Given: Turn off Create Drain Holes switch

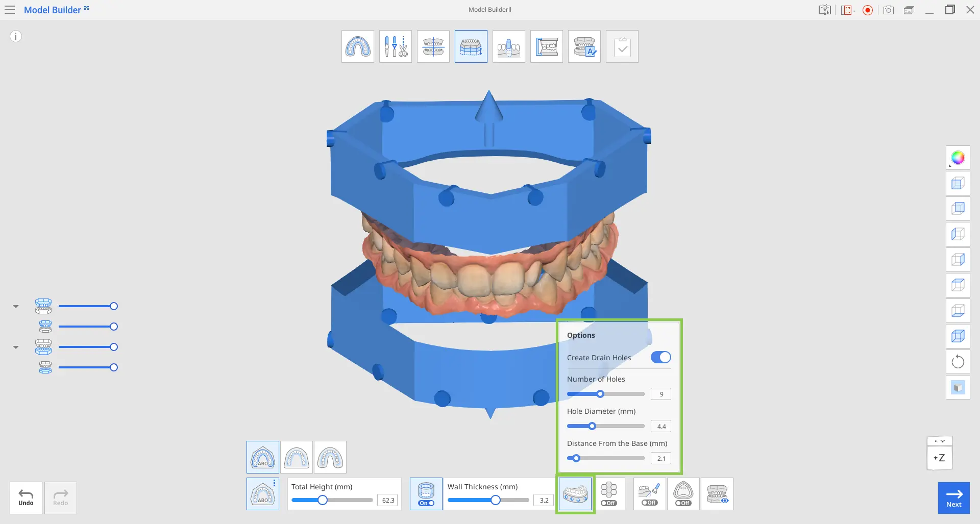Looking at the screenshot, I should coord(660,357).
